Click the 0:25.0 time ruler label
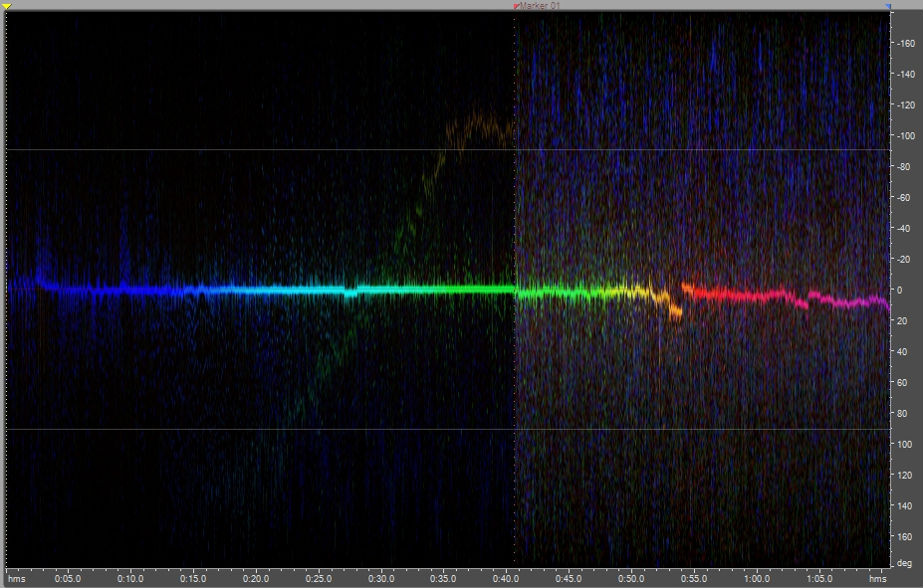Viewport: 923px width, 588px height. pyautogui.click(x=319, y=579)
